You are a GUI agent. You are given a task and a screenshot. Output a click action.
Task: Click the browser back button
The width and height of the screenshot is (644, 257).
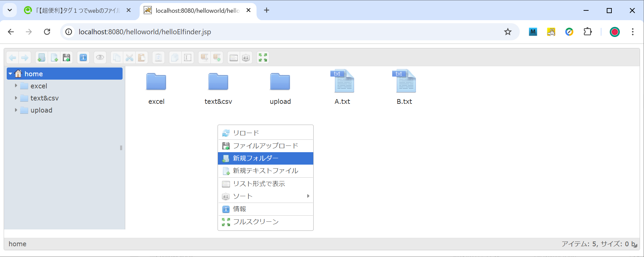coord(11,32)
